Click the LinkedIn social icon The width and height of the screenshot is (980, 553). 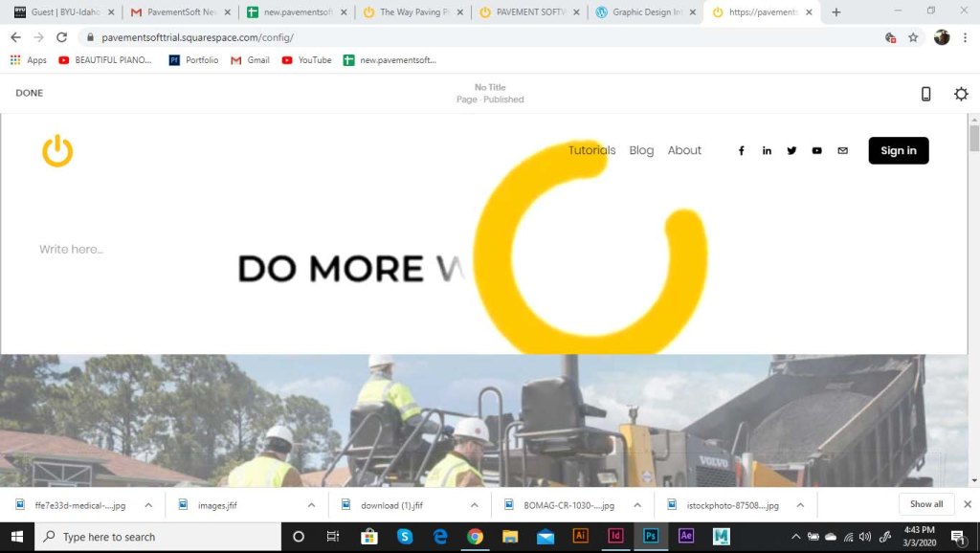tap(767, 150)
